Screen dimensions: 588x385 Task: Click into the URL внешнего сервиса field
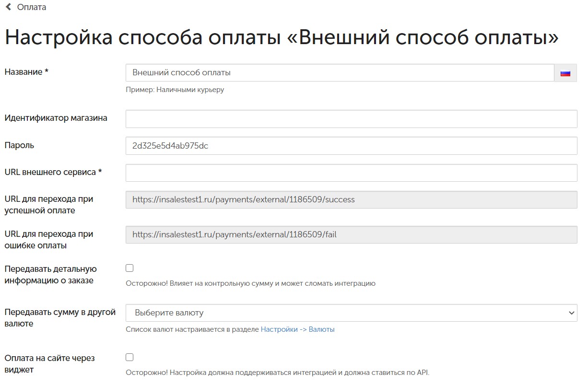[351, 173]
